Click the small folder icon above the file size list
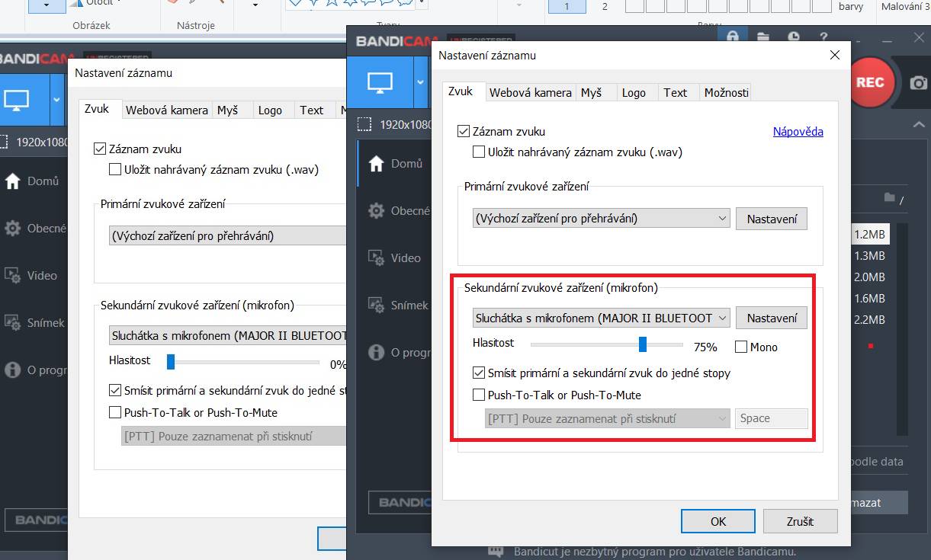931x560 pixels. [x=889, y=198]
